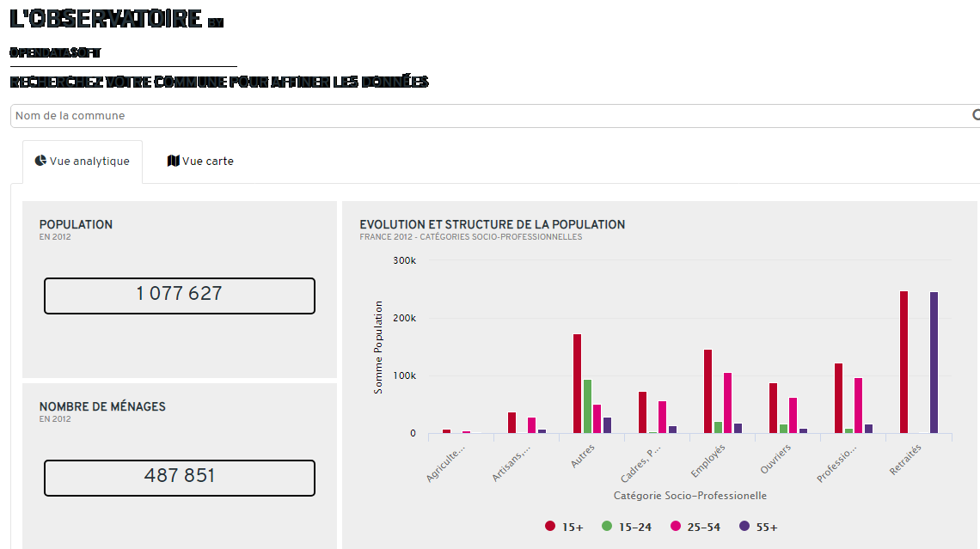This screenshot has width=980, height=549.
Task: Select the red 15+ bar for Retraités
Action: (x=903, y=363)
